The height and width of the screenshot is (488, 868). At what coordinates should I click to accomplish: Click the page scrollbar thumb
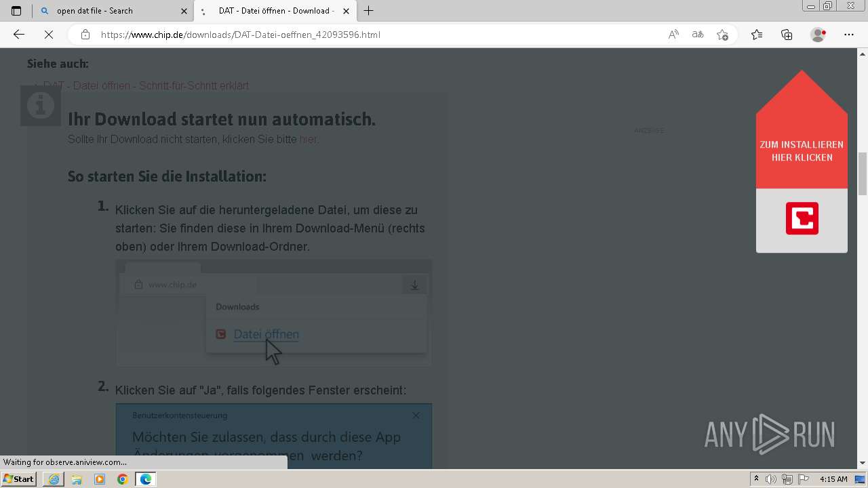[x=863, y=174]
